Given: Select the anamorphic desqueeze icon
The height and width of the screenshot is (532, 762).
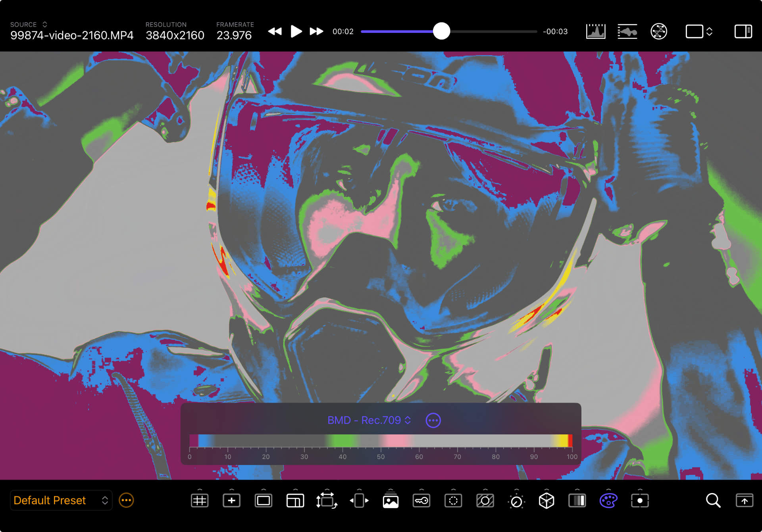Looking at the screenshot, I should (359, 501).
